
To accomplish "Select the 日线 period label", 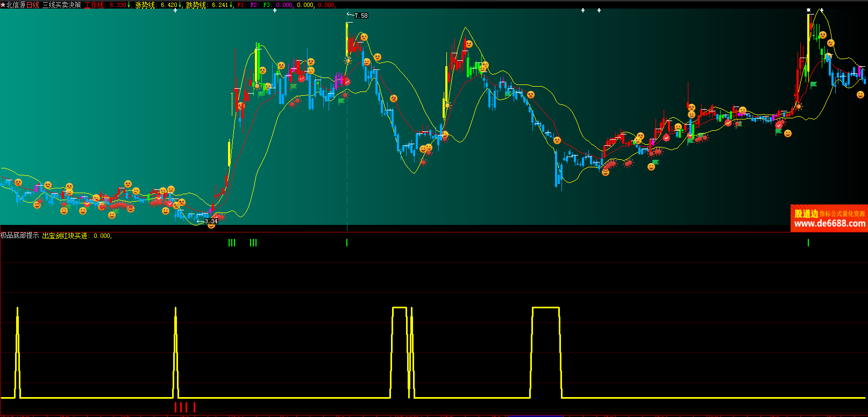I will [33, 5].
